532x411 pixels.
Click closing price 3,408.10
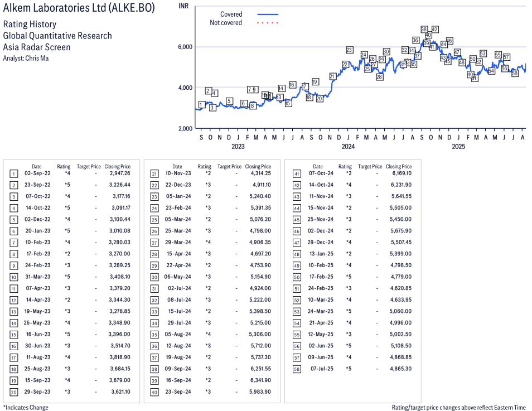120,277
